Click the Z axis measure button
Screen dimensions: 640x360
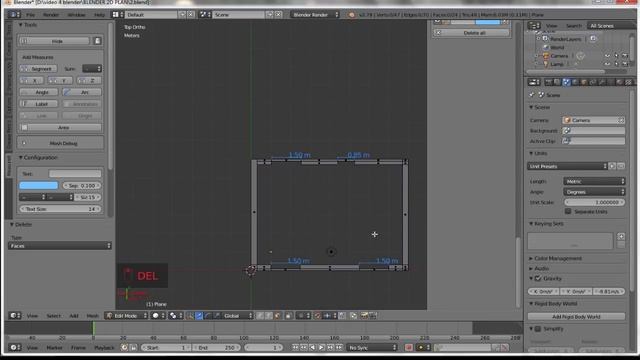[89, 80]
